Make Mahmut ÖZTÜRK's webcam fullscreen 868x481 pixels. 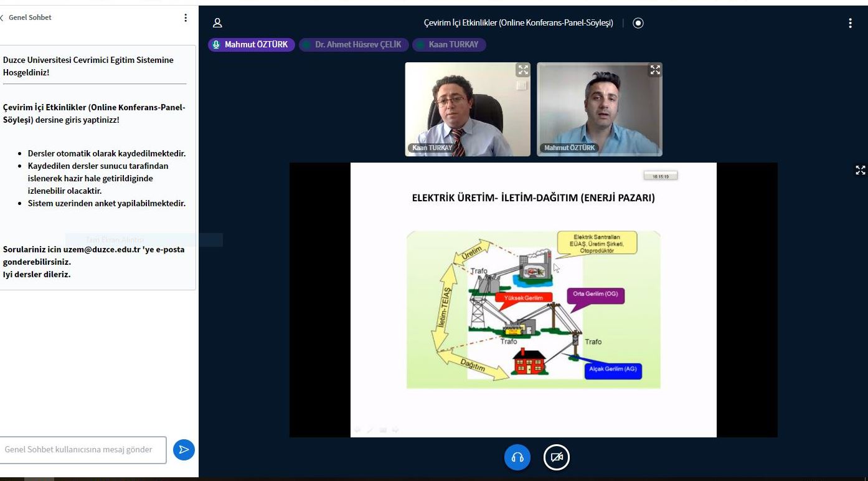[654, 70]
